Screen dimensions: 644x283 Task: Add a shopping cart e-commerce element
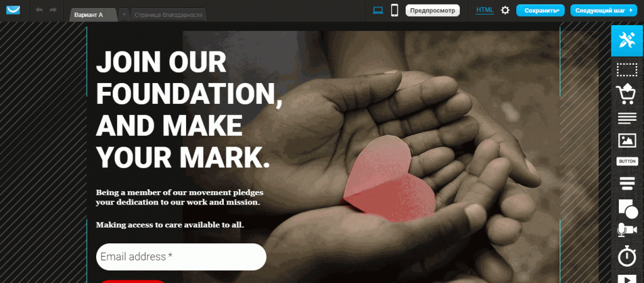pyautogui.click(x=627, y=94)
